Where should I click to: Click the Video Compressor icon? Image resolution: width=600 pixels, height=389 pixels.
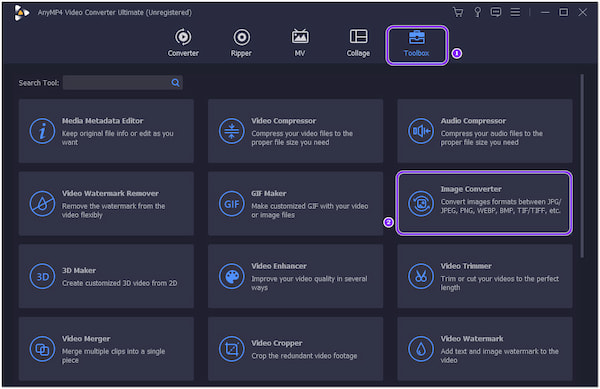click(232, 131)
